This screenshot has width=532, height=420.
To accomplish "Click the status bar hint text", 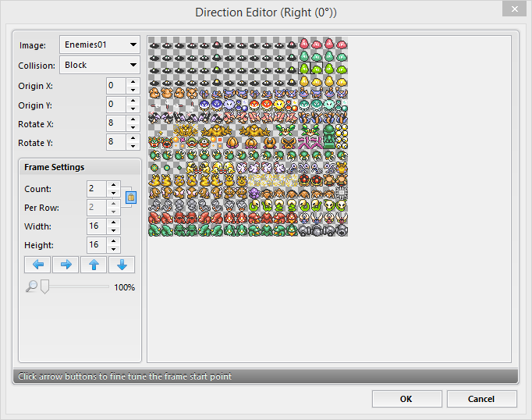I will click(x=125, y=376).
